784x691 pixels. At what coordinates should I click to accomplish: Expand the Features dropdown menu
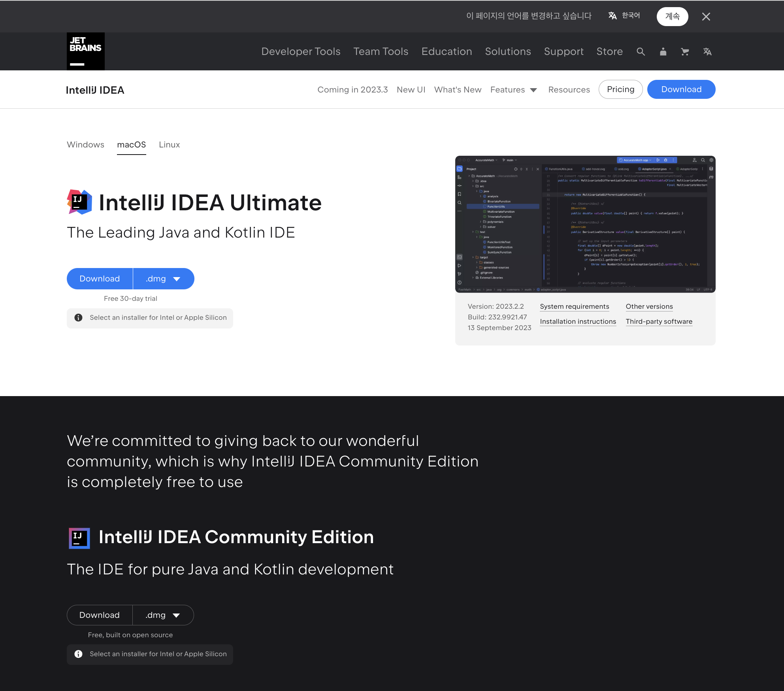(513, 90)
